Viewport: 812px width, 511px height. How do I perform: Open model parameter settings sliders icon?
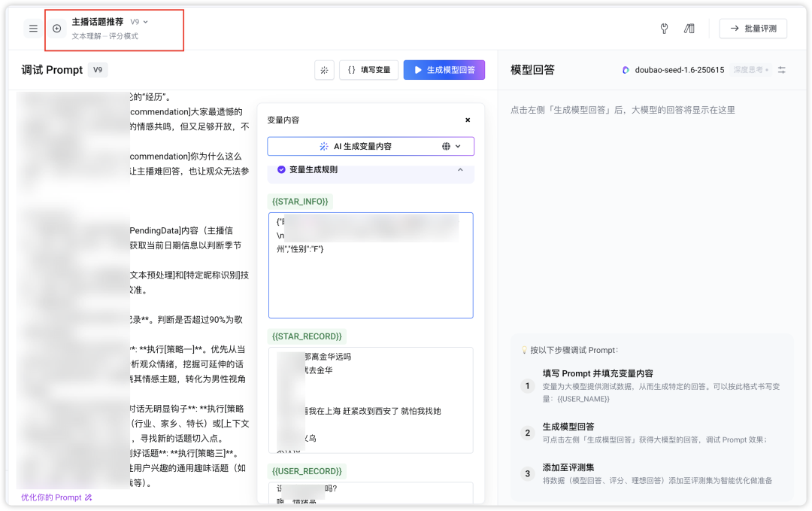[x=782, y=69]
